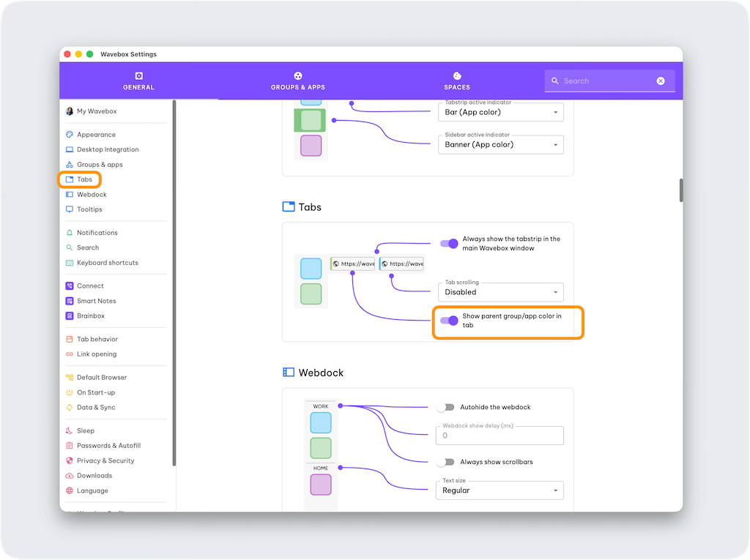Switch to the Spaces tab
This screenshot has width=750, height=560.
(457, 81)
